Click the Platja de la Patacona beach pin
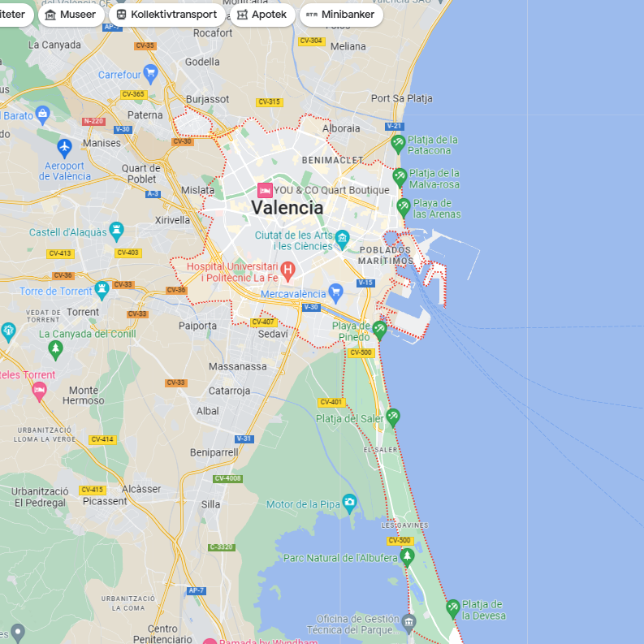 pyautogui.click(x=398, y=145)
